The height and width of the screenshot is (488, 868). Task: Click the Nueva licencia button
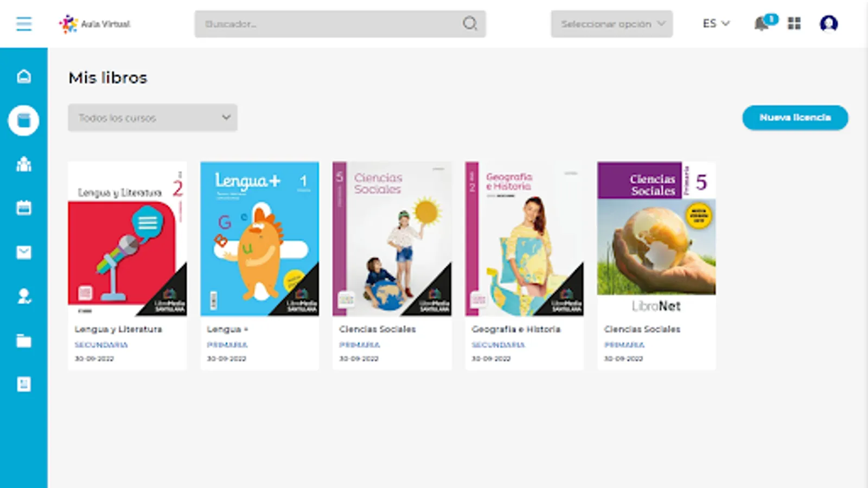[795, 118]
